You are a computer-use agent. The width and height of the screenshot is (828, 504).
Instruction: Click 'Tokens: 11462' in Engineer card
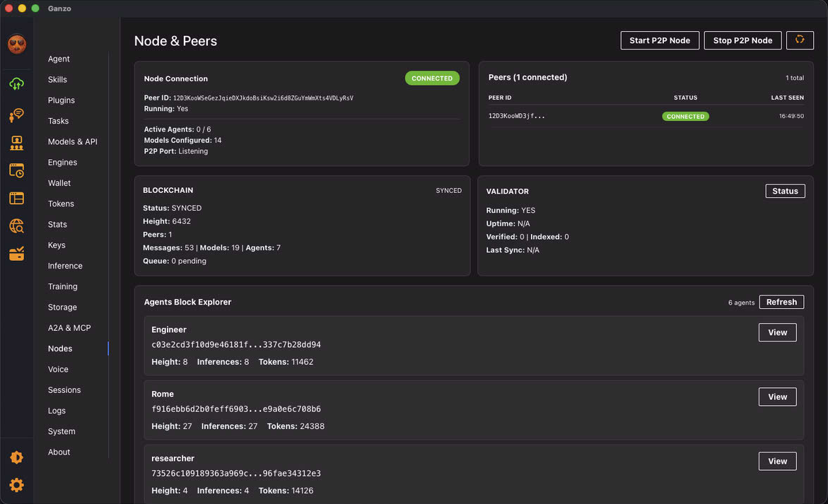point(286,361)
